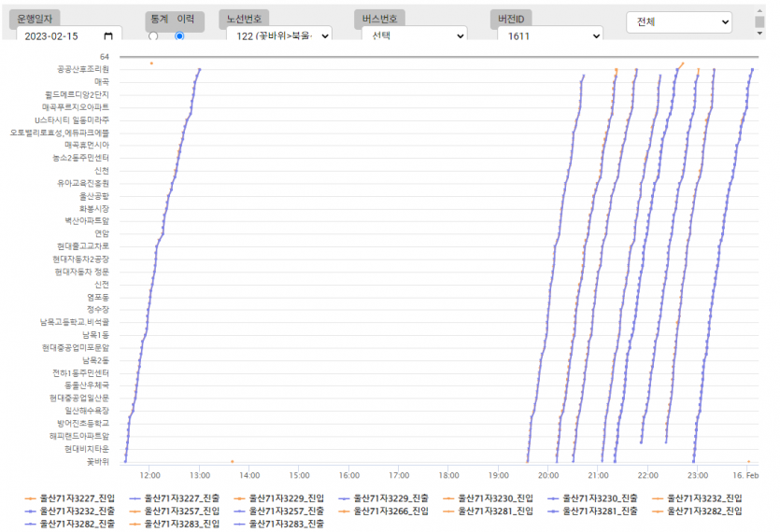Open the 전체 filter dropdown
Screen dimensions: 780x532
(x=679, y=21)
